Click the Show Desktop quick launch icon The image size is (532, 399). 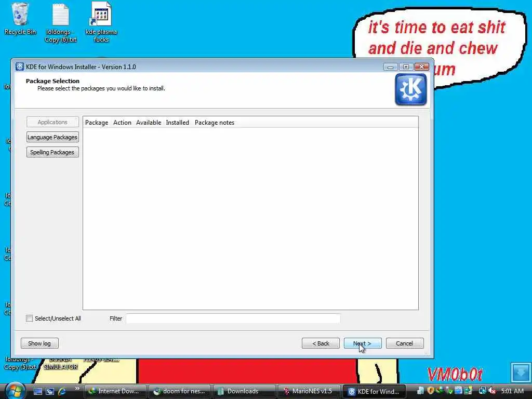coord(37,391)
